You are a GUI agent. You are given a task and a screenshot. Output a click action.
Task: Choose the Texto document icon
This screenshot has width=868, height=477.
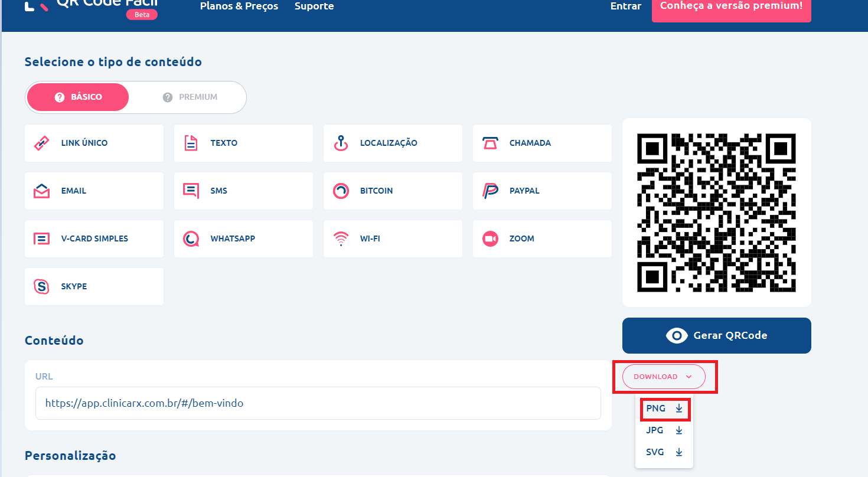click(191, 143)
